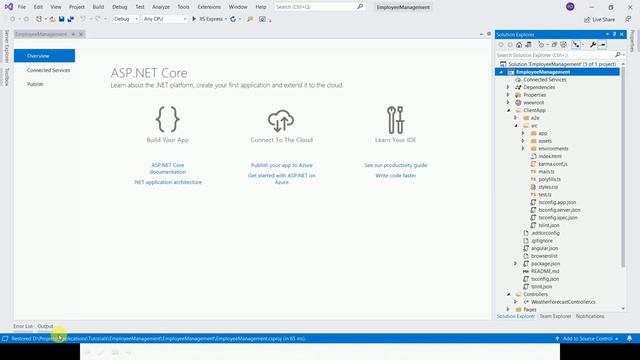The image size is (640, 360).
Task: Click the Home icon in Solution Explorer toolbar
Action: pos(519,45)
